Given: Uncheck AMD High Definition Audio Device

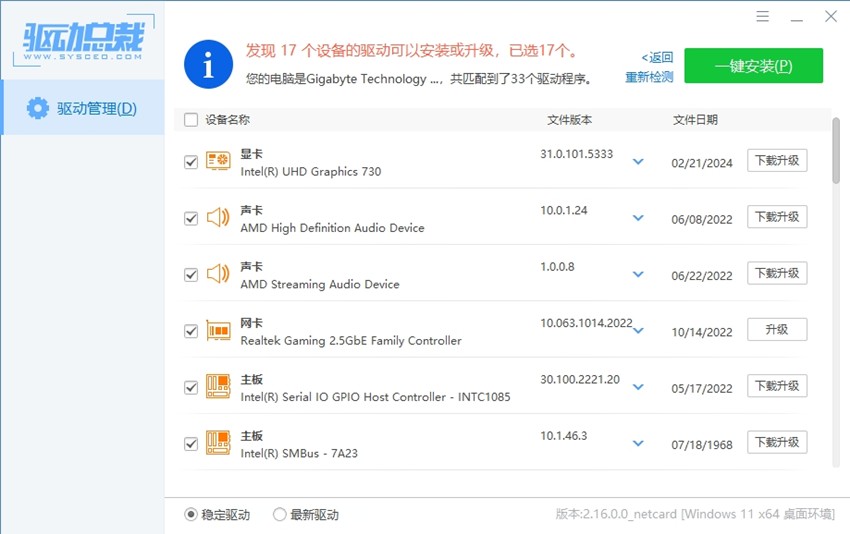Looking at the screenshot, I should tap(191, 218).
